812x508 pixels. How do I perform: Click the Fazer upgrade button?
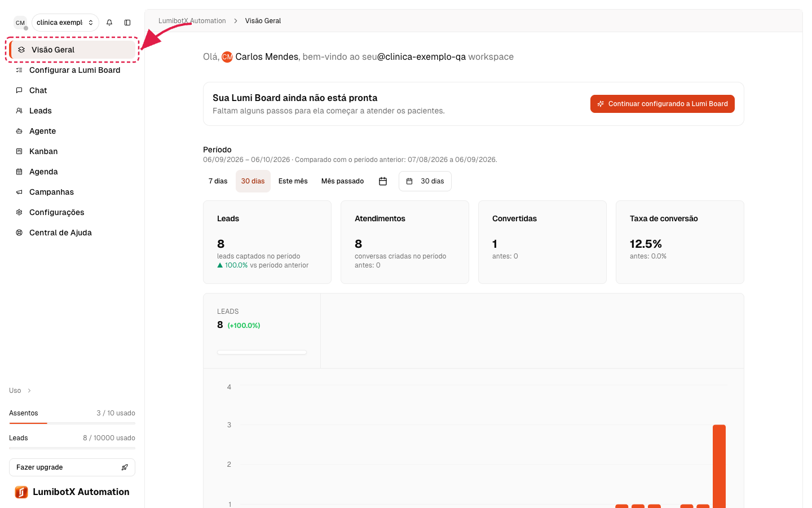[72, 467]
